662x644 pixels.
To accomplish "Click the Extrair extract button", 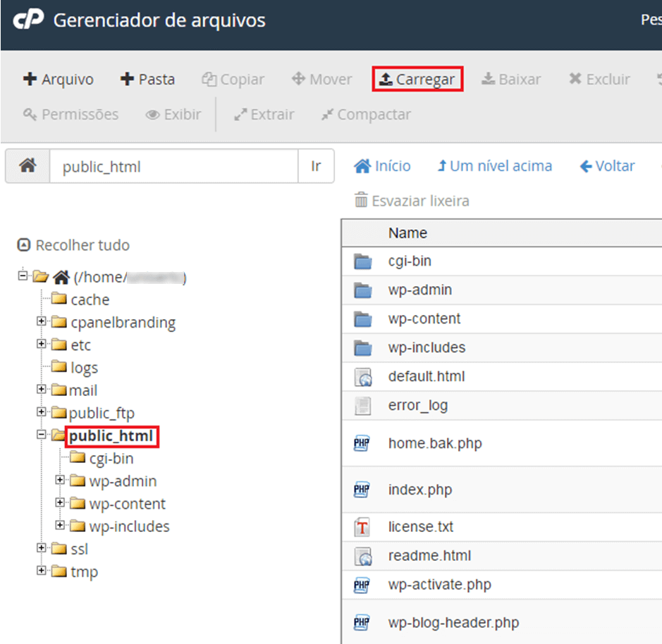I will click(x=264, y=114).
